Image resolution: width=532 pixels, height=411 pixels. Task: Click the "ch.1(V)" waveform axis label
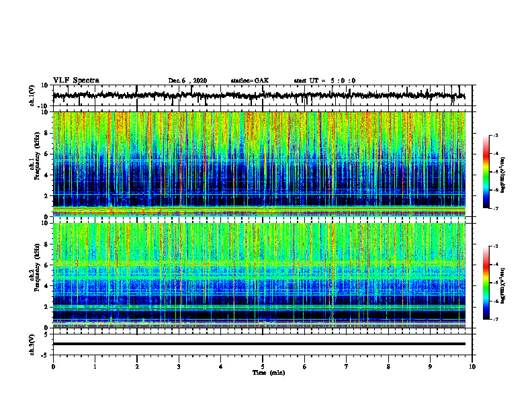point(32,95)
